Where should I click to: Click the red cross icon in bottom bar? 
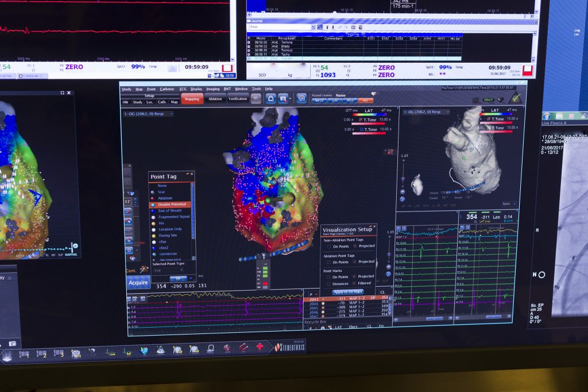(260, 347)
